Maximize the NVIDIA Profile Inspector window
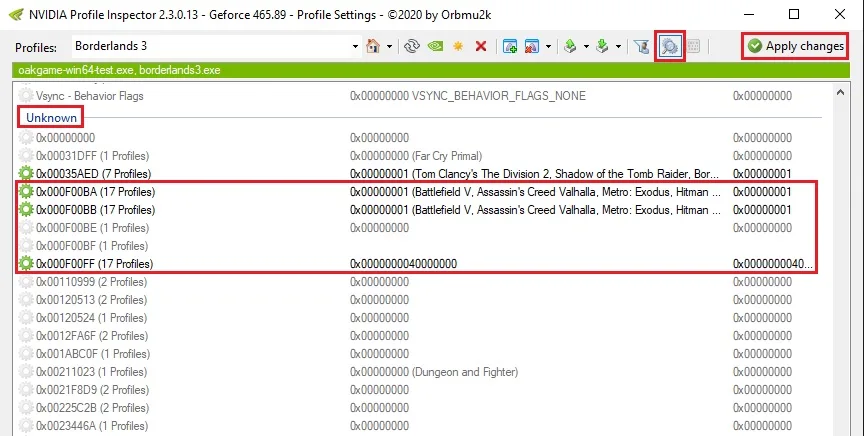This screenshot has height=436, width=864. pyautogui.click(x=794, y=14)
